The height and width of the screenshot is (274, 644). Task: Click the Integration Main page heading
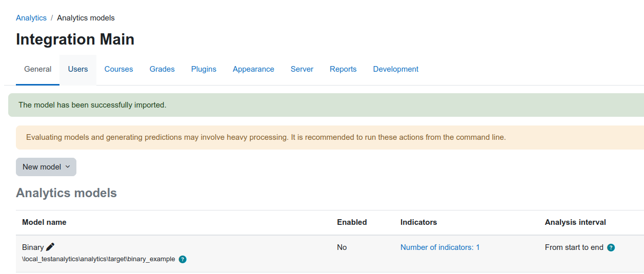click(75, 39)
